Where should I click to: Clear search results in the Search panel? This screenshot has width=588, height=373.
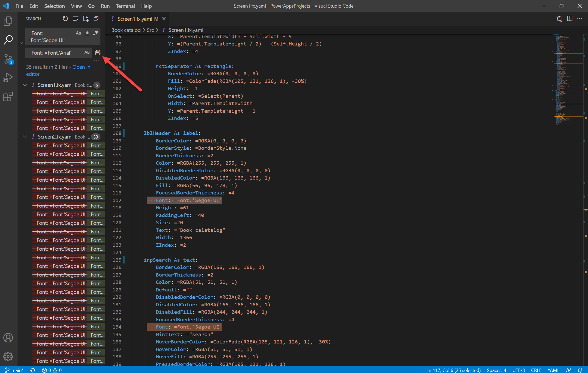click(x=76, y=19)
